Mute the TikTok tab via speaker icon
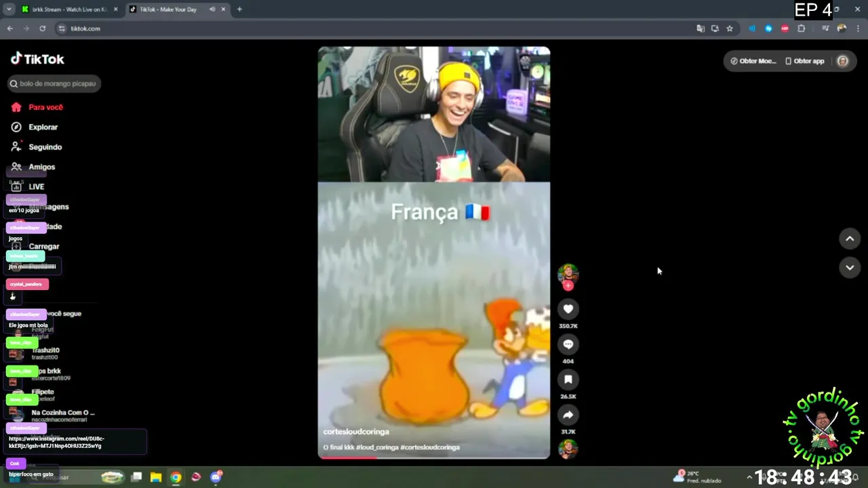The width and height of the screenshot is (868, 488). coord(212,9)
